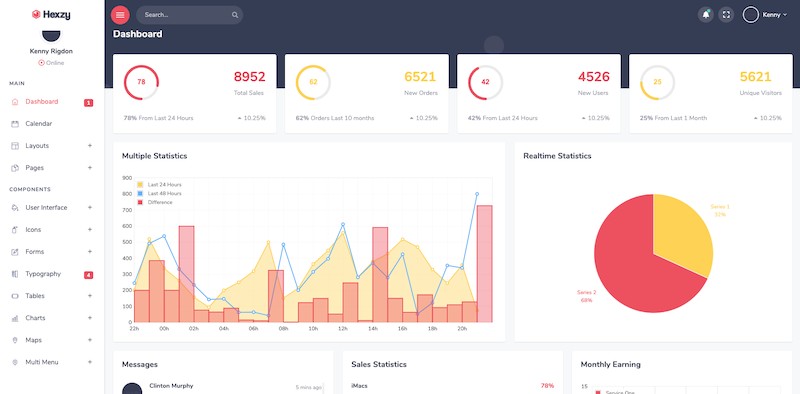
Task: Click the 4526 New Users value
Action: (x=594, y=77)
